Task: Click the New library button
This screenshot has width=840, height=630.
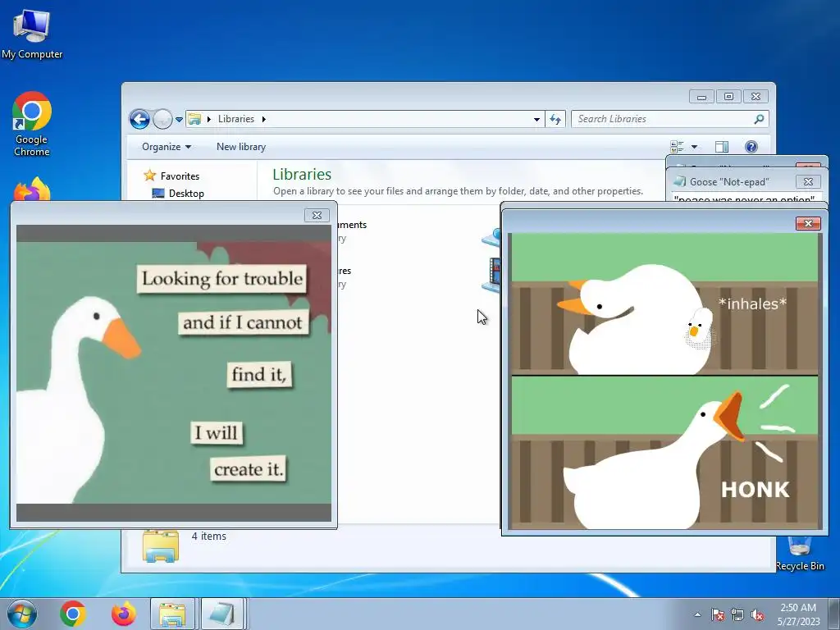Action: point(241,147)
